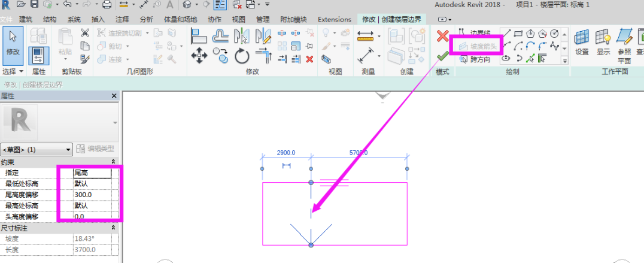Collapse the 尺寸标注 section in Properties
The width and height of the screenshot is (644, 263).
pos(114,228)
